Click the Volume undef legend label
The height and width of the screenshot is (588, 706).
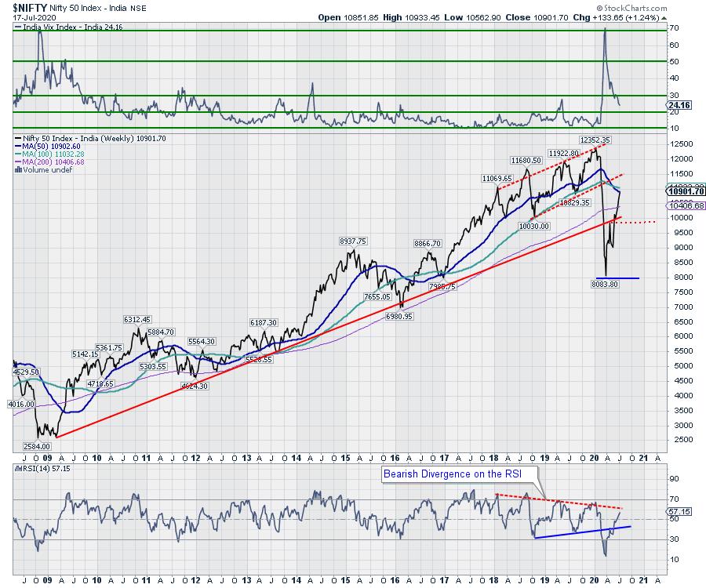[38, 169]
